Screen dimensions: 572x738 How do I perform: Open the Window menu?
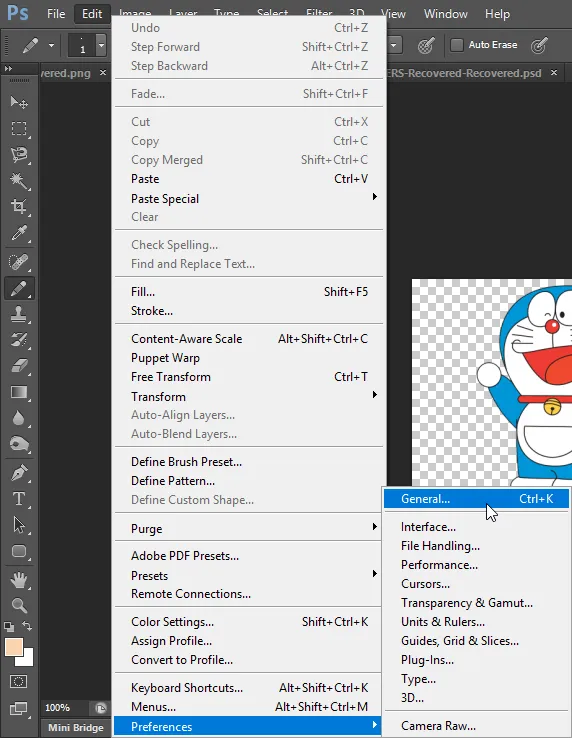tap(445, 14)
